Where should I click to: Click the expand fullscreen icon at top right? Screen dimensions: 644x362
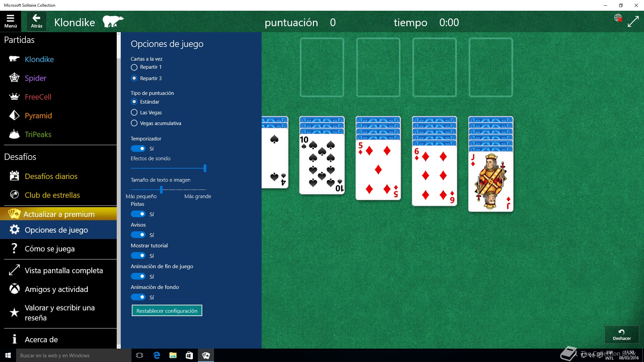tap(633, 22)
